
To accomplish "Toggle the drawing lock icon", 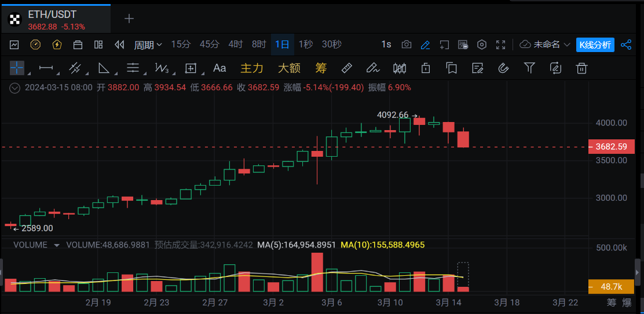I will pyautogui.click(x=426, y=68).
